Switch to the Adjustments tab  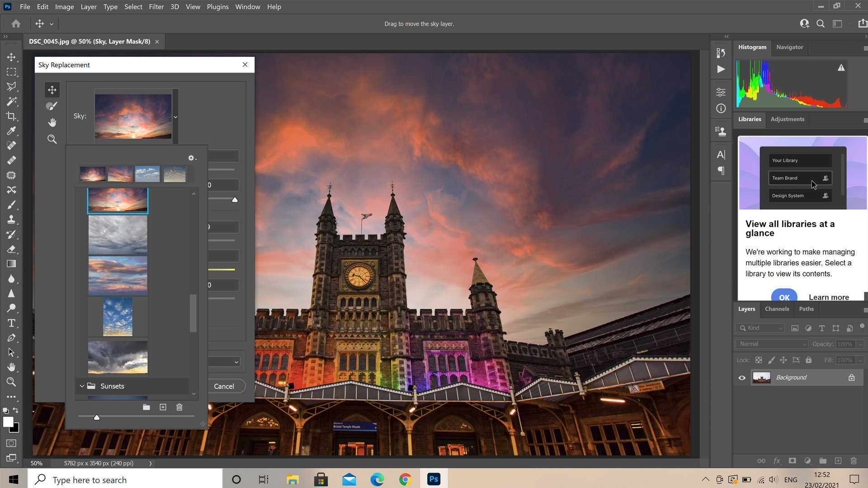point(787,118)
